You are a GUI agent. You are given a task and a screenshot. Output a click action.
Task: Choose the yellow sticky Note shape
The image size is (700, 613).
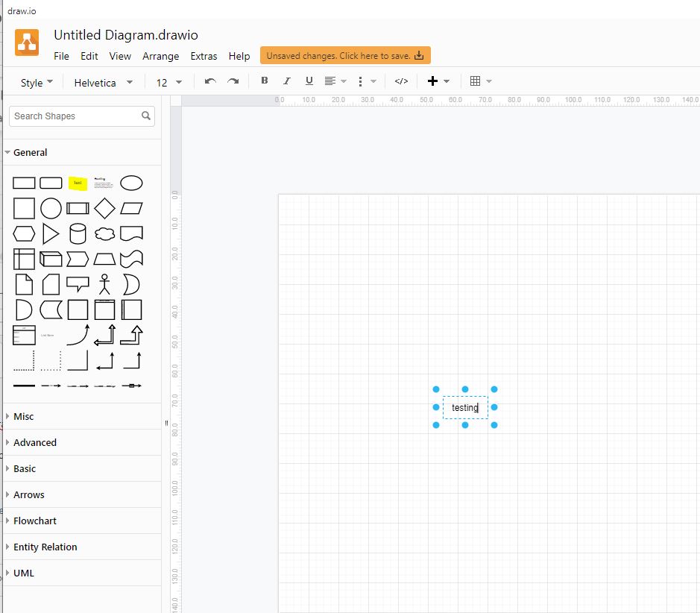[78, 183]
